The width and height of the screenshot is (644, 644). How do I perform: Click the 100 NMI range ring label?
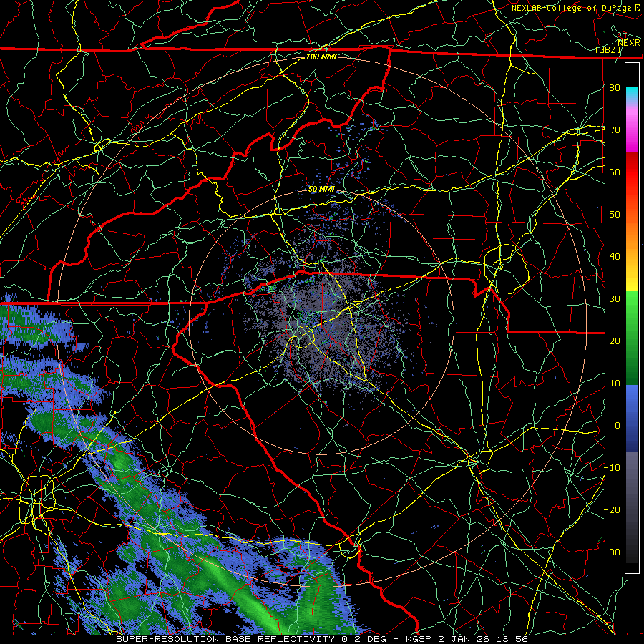click(x=321, y=57)
